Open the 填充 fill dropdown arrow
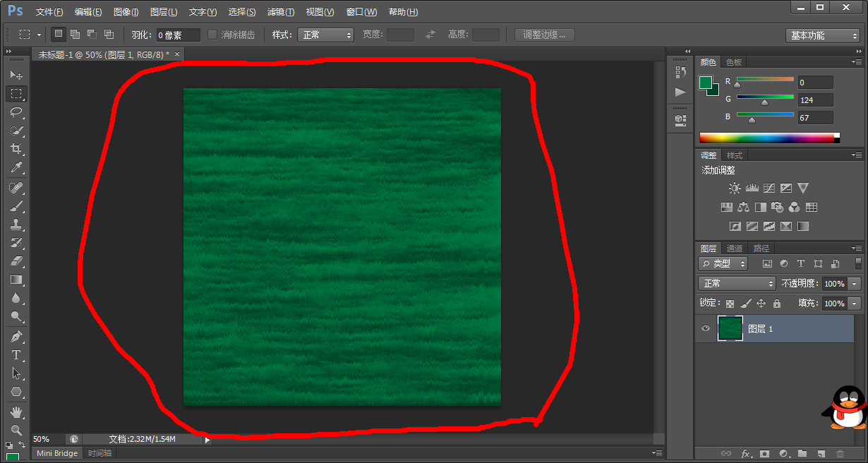Image resolution: width=868 pixels, height=463 pixels. pos(855,303)
